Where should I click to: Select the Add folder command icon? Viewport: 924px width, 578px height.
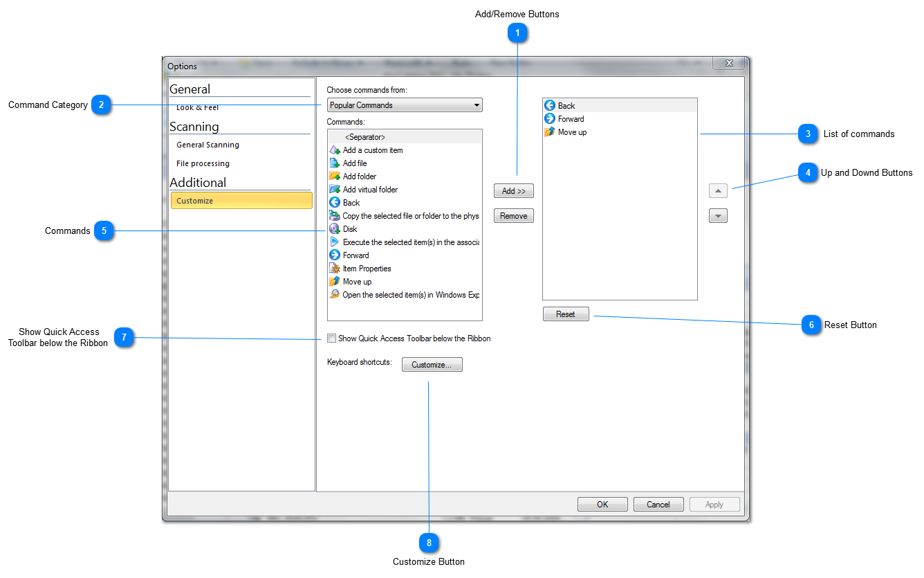[335, 177]
